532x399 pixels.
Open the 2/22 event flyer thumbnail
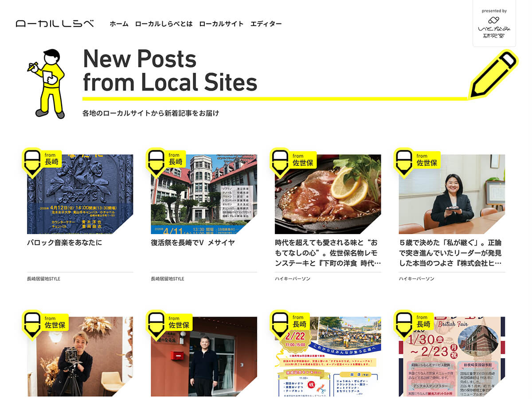click(328, 356)
